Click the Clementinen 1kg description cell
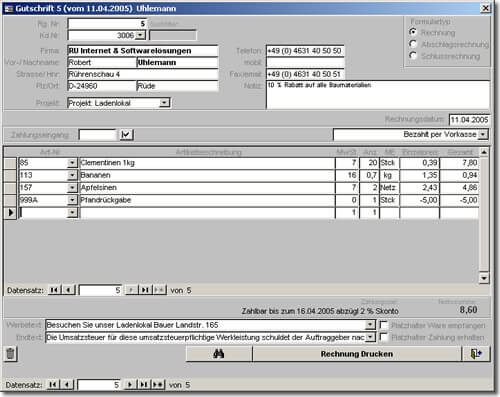Screen dimensions: 500x397 207,163
